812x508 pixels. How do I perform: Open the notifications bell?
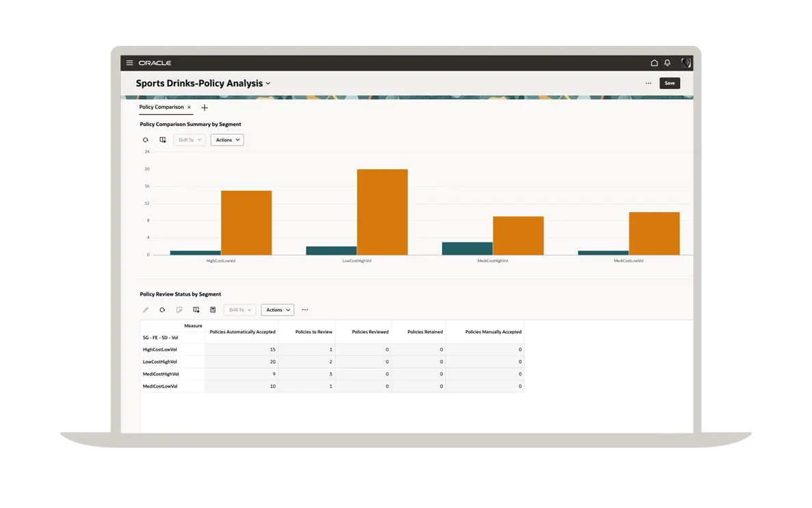point(668,63)
